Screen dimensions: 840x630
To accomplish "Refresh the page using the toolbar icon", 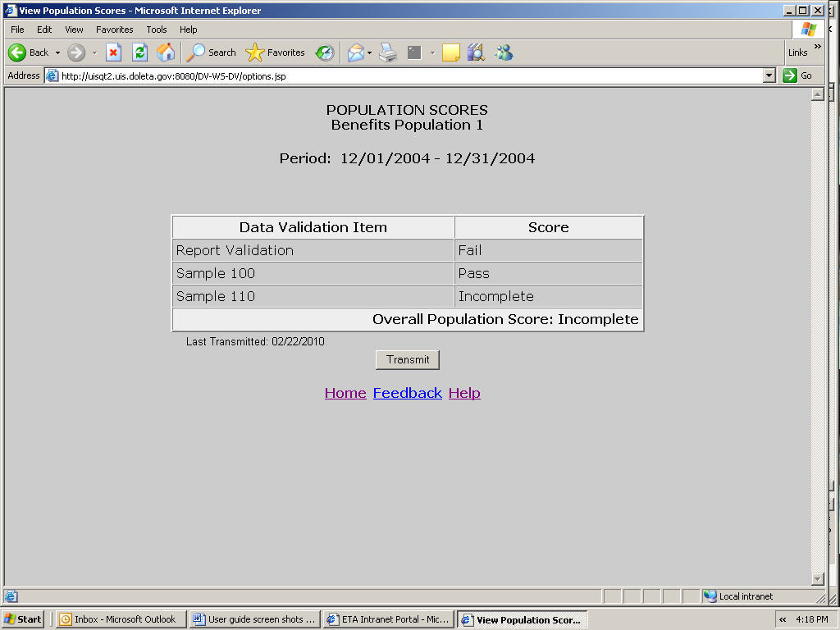I will [139, 52].
